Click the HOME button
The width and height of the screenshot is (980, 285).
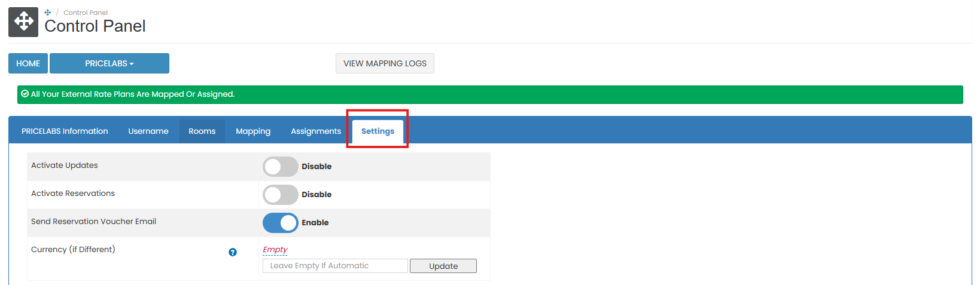pyautogui.click(x=28, y=63)
